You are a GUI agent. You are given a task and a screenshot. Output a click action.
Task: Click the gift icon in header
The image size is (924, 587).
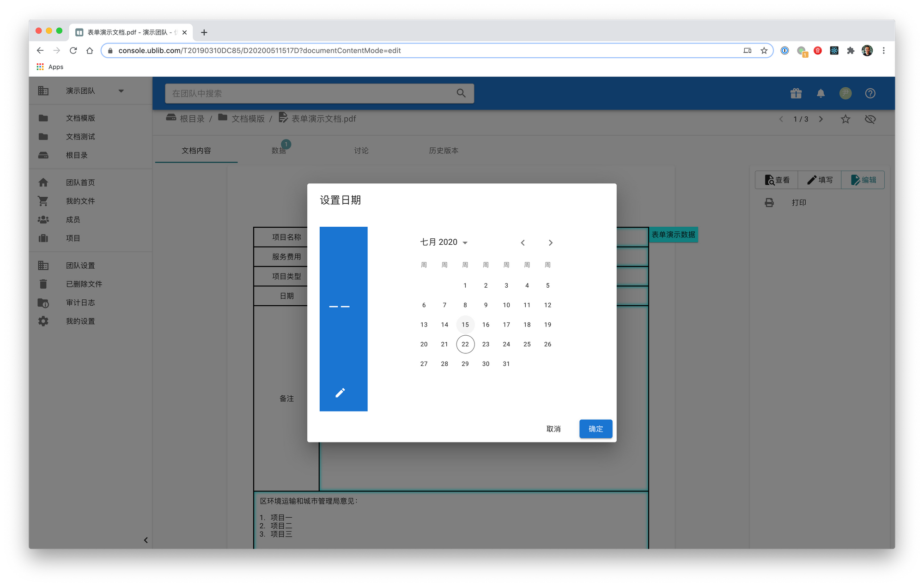coord(796,93)
